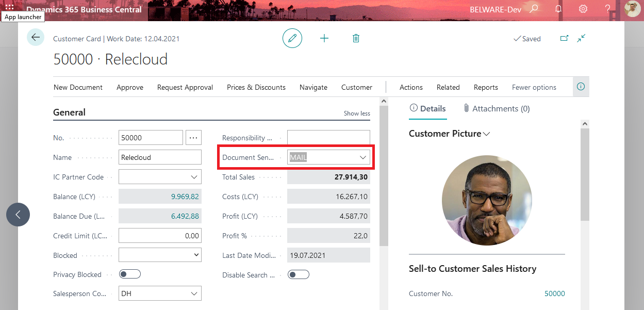The image size is (644, 310).
Task: Open the App launcher waffle icon
Action: coord(9,7)
